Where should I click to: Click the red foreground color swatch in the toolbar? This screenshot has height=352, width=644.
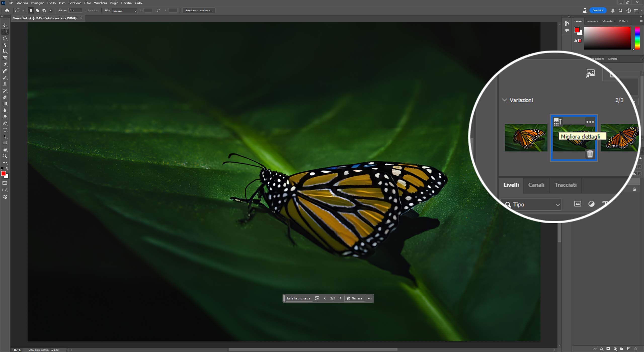[x=3, y=173]
